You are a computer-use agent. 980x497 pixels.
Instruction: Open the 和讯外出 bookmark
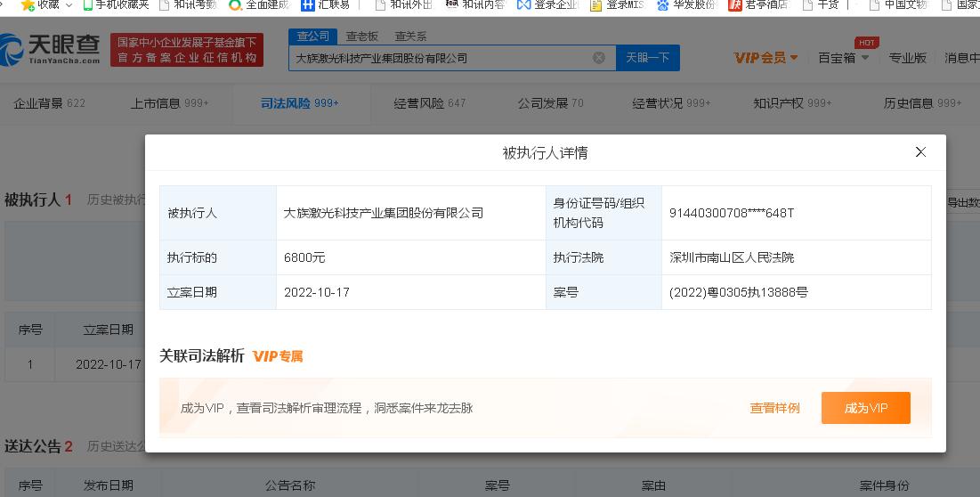[404, 5]
